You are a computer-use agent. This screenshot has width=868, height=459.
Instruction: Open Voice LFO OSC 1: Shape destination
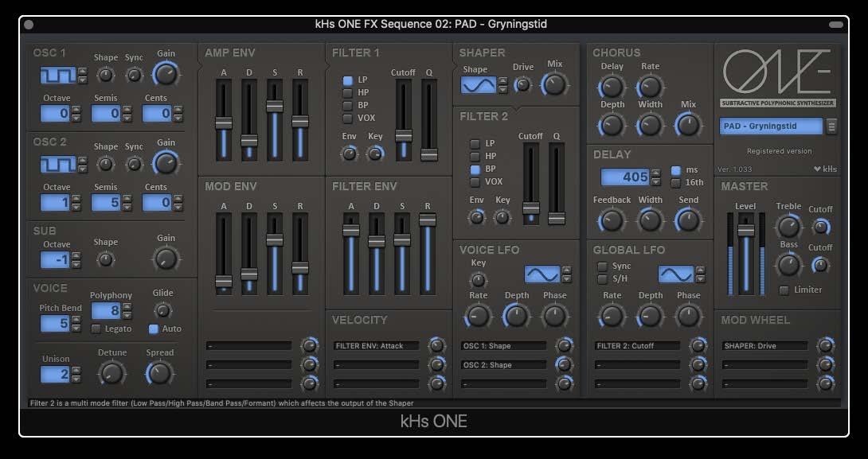[x=503, y=346]
